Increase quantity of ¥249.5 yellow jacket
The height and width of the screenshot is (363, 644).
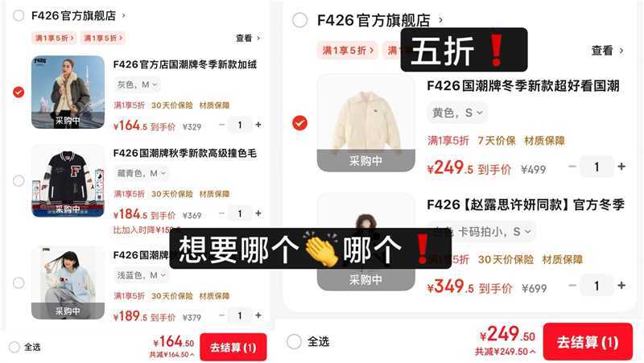pos(621,167)
